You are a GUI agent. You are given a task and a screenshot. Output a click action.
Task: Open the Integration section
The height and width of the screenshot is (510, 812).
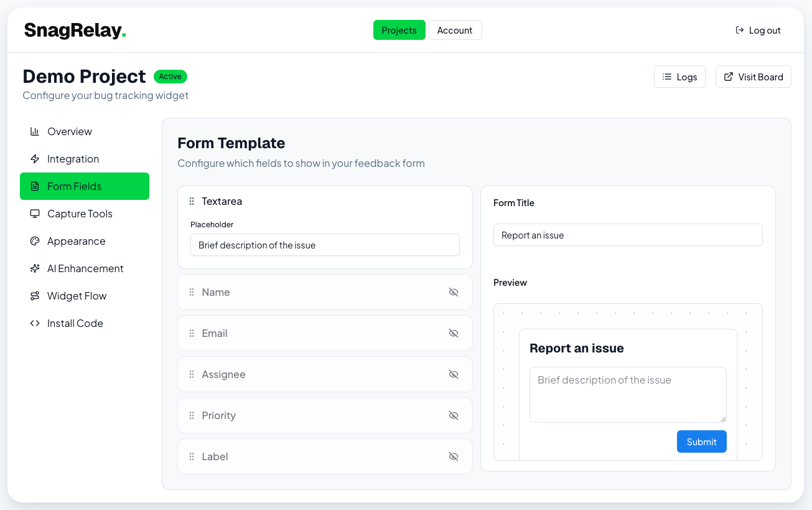[85, 159]
